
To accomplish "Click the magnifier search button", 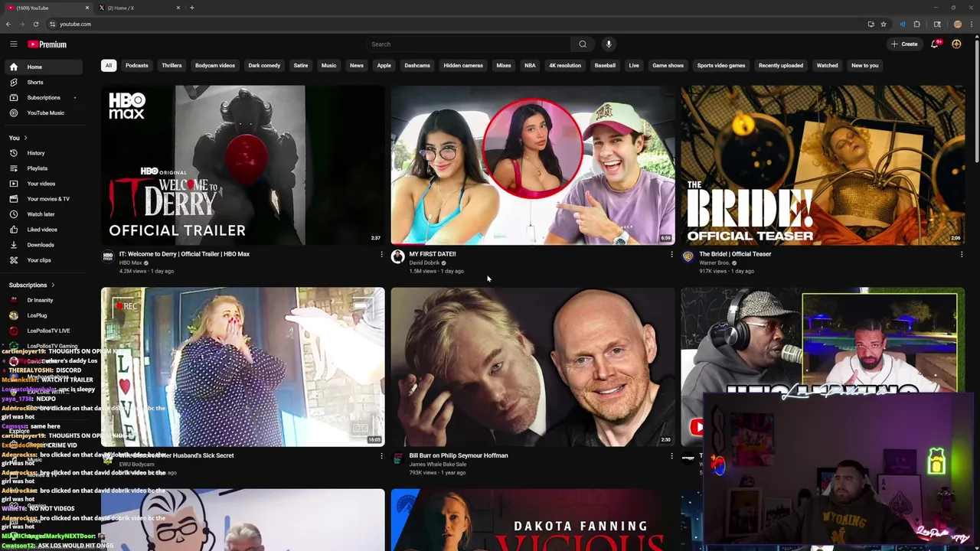I will (583, 44).
